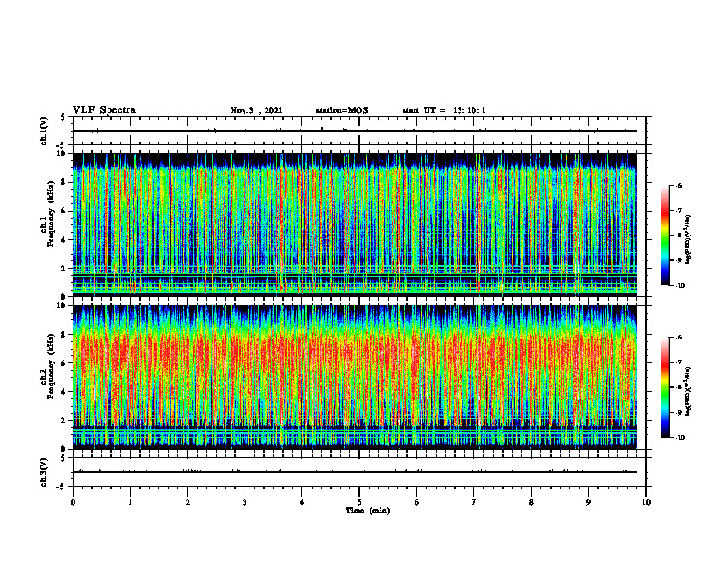The width and height of the screenshot is (728, 563).
Task: Click the time axis "10" tick label
Action: pyautogui.click(x=646, y=502)
